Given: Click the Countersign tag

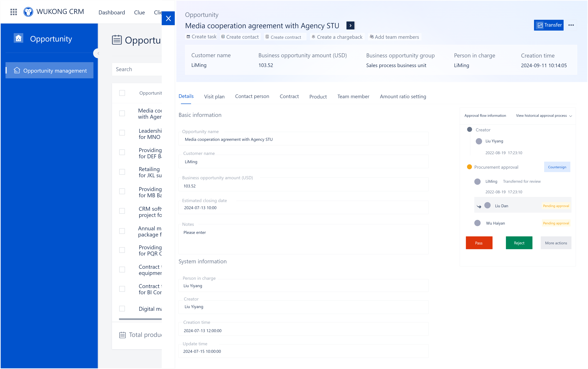Looking at the screenshot, I should click(557, 167).
